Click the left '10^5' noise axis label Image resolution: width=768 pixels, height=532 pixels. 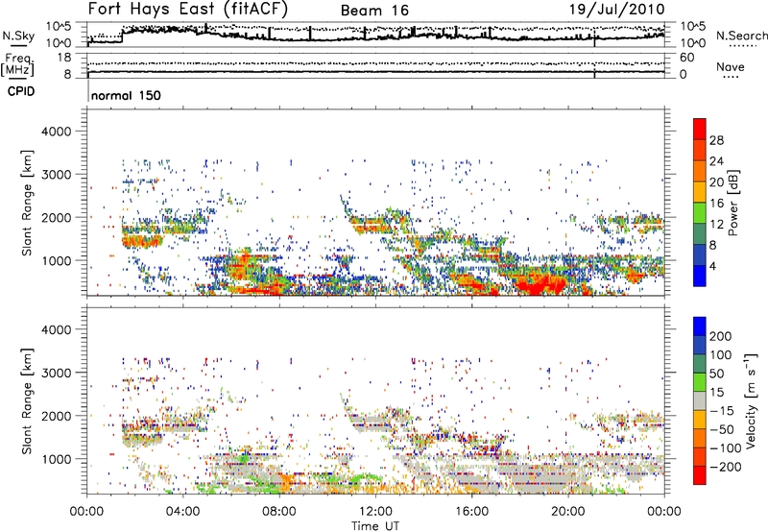(59, 27)
